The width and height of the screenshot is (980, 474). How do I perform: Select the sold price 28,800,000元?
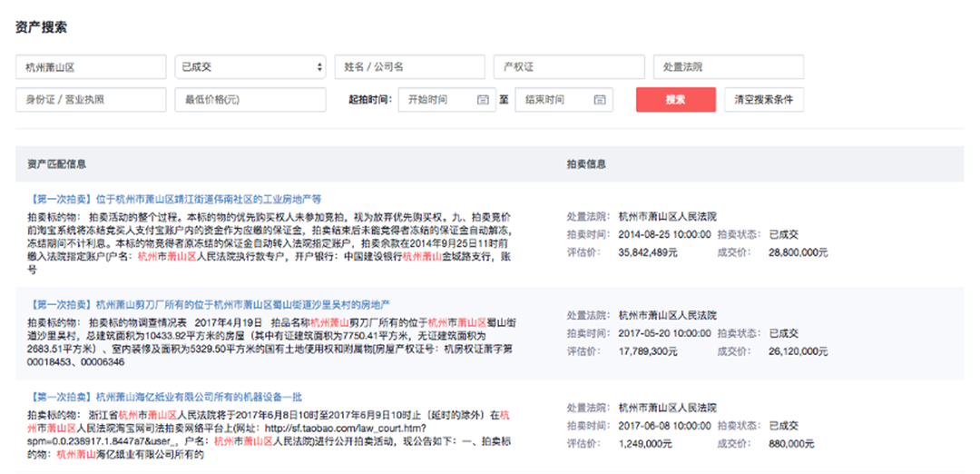tap(799, 252)
